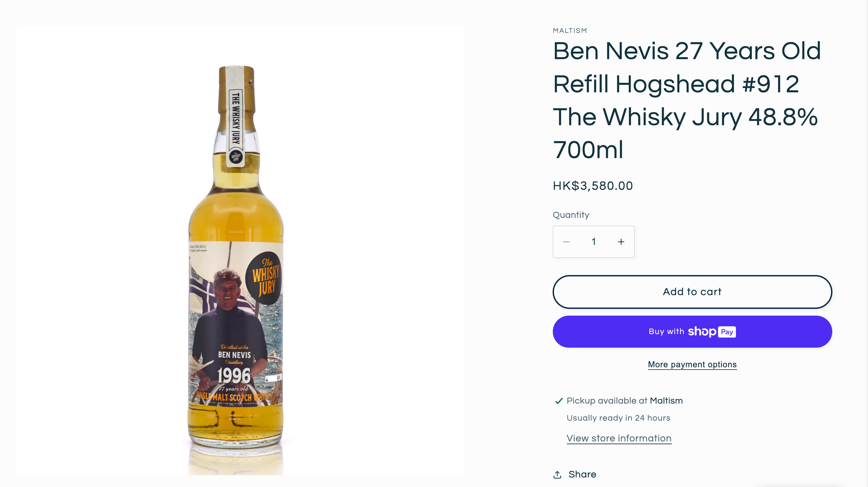This screenshot has height=487, width=868.
Task: Click the MALTISM vendor label
Action: click(570, 31)
